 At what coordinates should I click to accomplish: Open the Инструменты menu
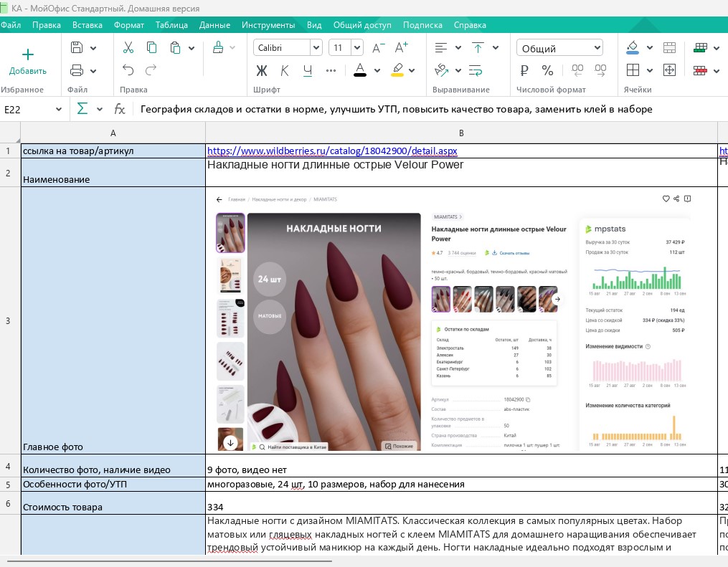[x=268, y=25]
